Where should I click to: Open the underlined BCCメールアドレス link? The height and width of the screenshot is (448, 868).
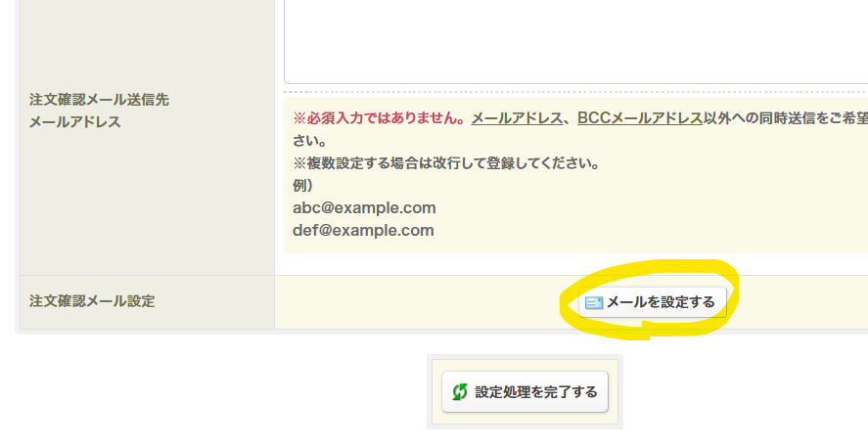click(640, 119)
